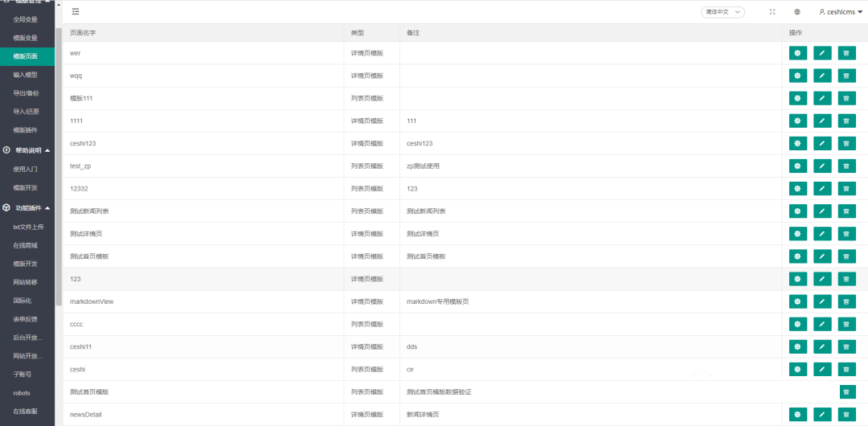Open the robots plugin link
Screen dimensions: 868x426
[x=22, y=393]
